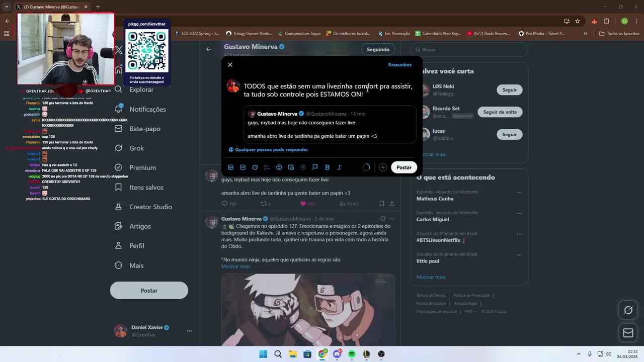Open floating messages envelope button

(628, 332)
